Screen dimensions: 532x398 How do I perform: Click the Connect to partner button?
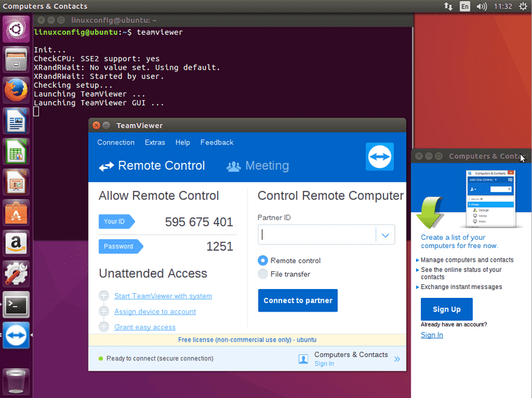[x=298, y=301]
